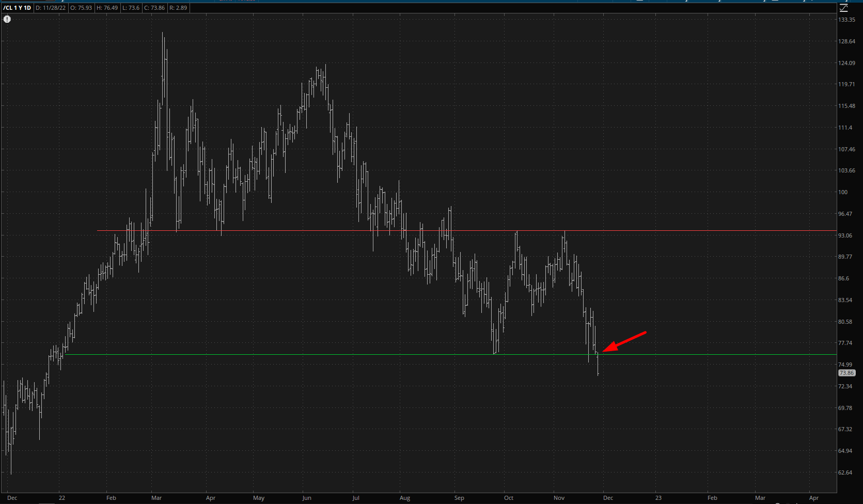Click the red arrow drawing
The image size is (863, 504).
coord(624,342)
